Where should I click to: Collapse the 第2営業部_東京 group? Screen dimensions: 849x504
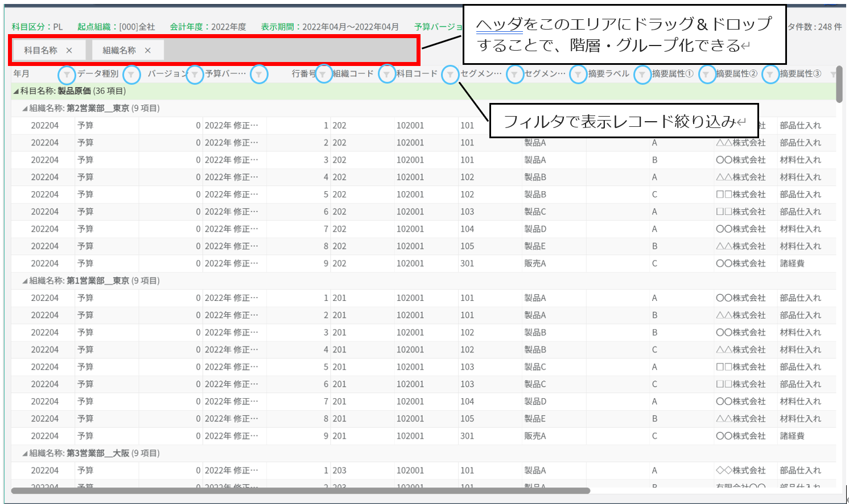tap(25, 108)
